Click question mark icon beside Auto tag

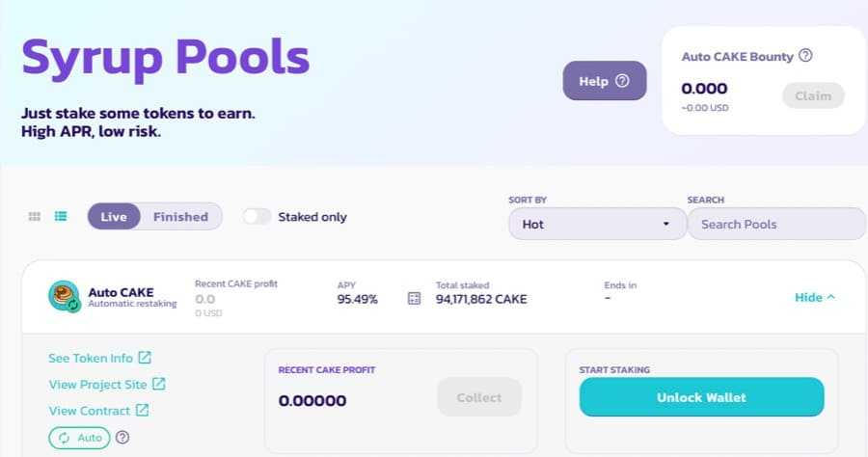(122, 438)
